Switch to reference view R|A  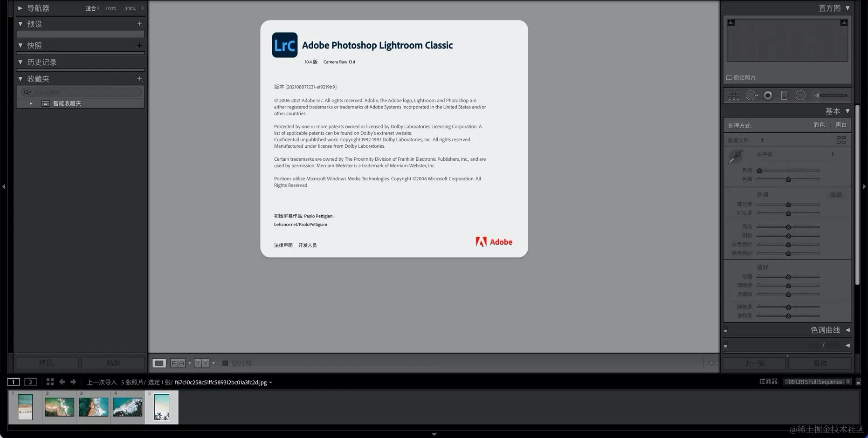[178, 363]
